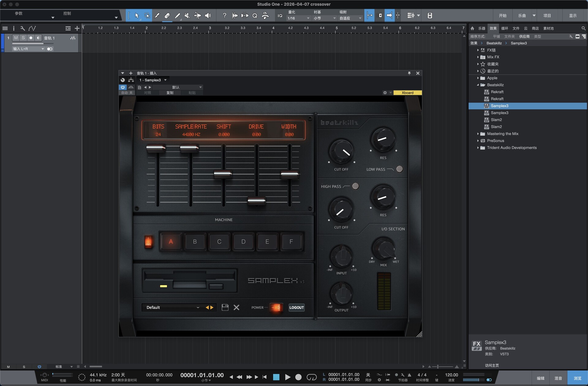
Task: Click the Samplex save preset floppy icon
Action: click(x=225, y=307)
